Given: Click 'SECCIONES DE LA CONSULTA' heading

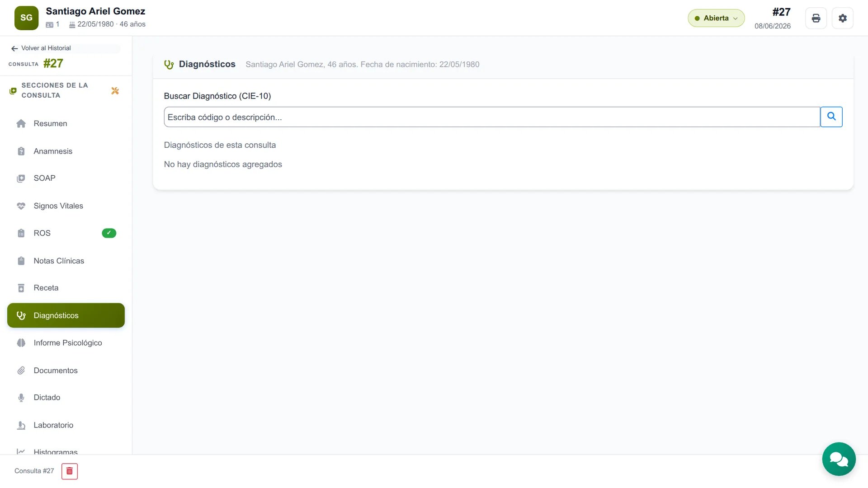Looking at the screenshot, I should 55,90.
